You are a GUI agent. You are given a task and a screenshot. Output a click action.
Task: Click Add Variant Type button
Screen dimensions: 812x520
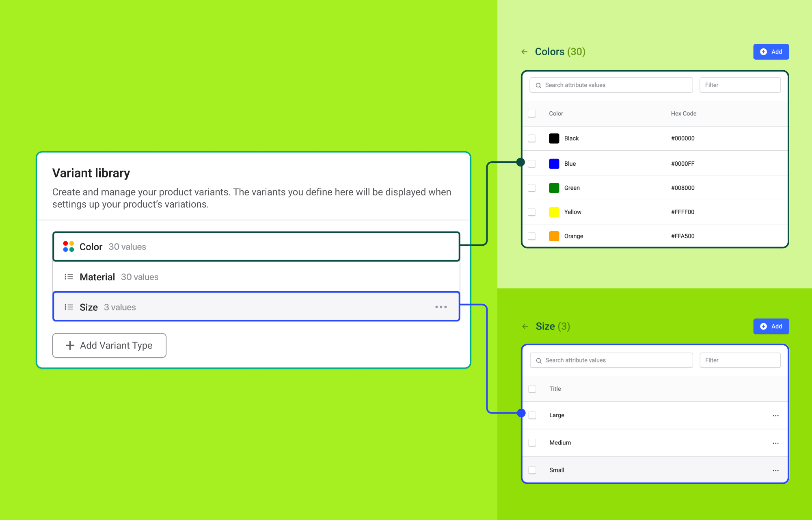[x=109, y=345]
